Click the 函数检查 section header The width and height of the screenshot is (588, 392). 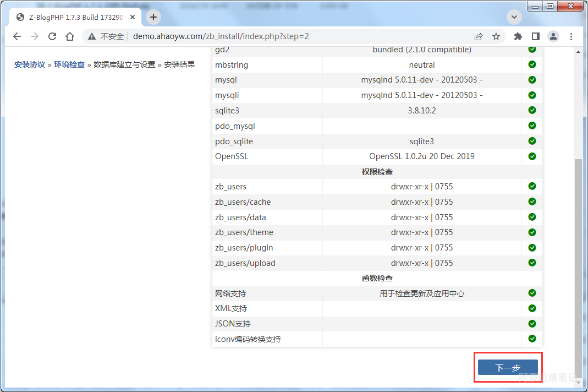tap(377, 278)
